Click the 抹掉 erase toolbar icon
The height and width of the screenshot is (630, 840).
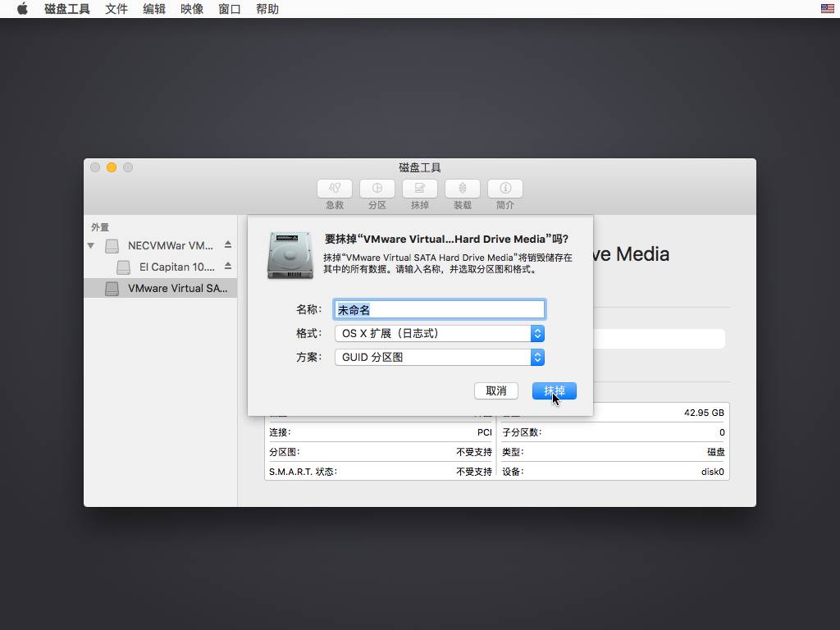(420, 189)
